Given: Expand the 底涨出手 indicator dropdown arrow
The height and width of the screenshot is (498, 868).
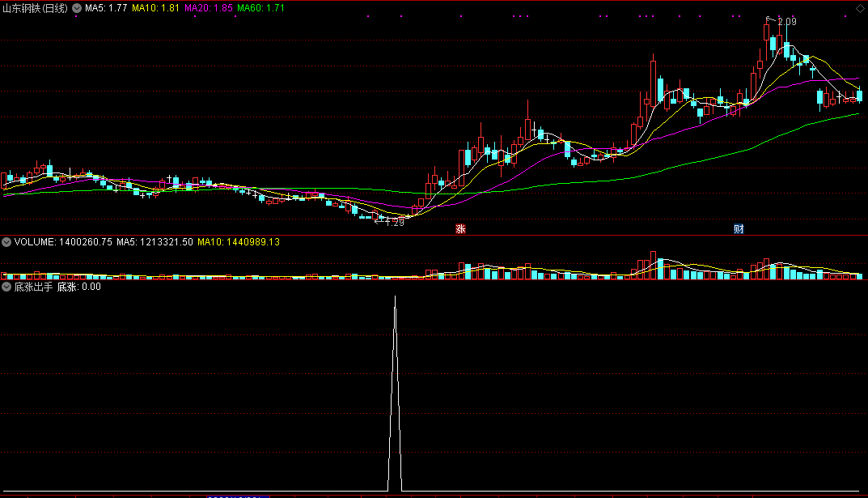Looking at the screenshot, I should pos(6,287).
